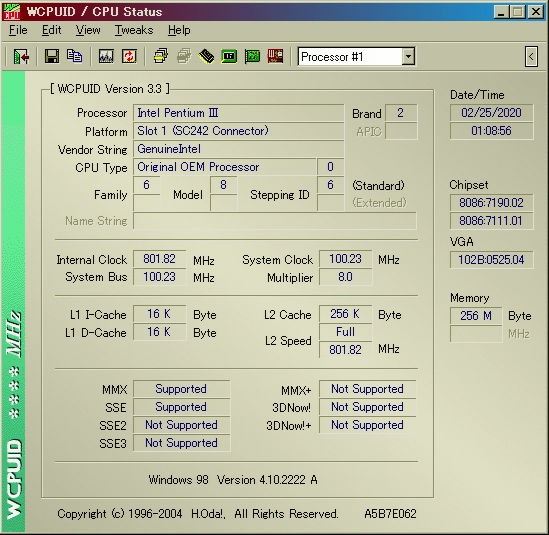
Task: Click the System Clock value field
Action: pos(346,259)
